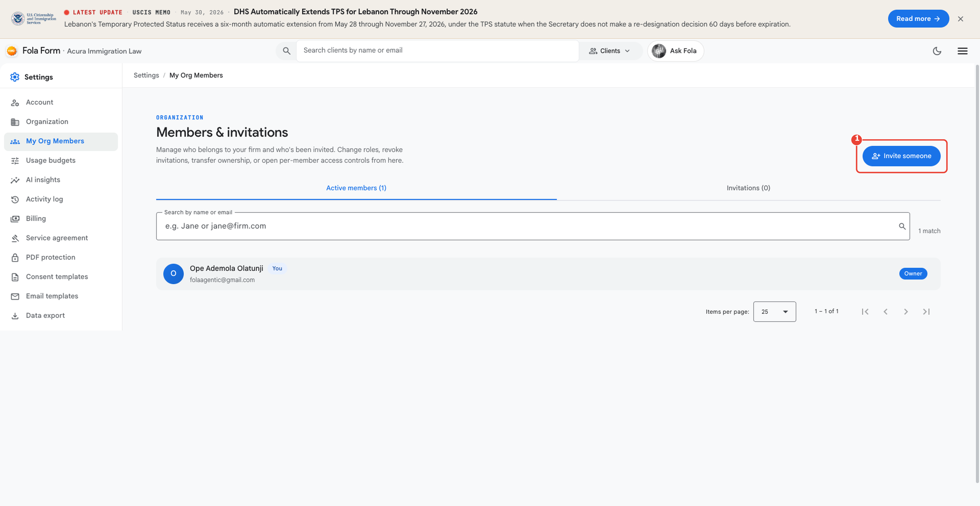
Task: Click the Ope Ademola Olatunji member name
Action: [x=226, y=268]
